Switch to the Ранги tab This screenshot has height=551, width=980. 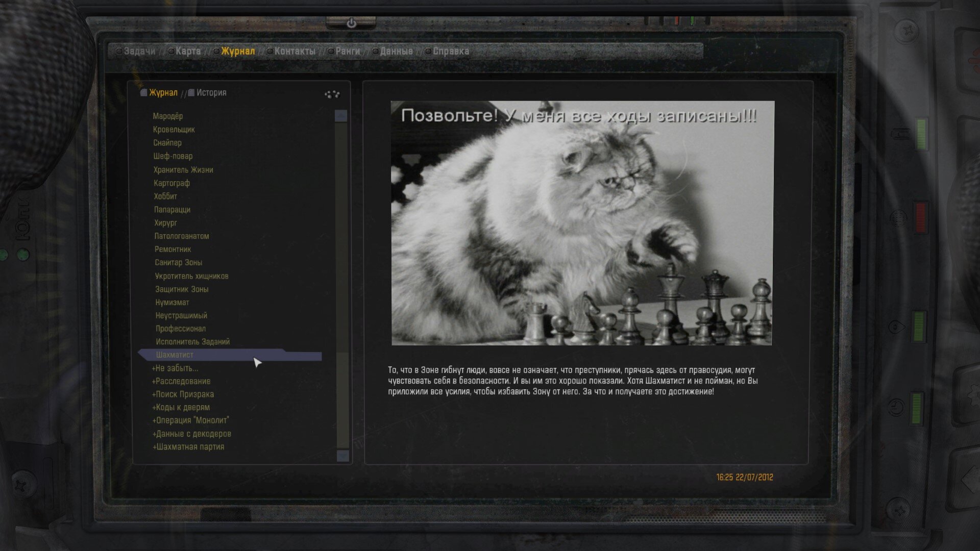coord(347,51)
